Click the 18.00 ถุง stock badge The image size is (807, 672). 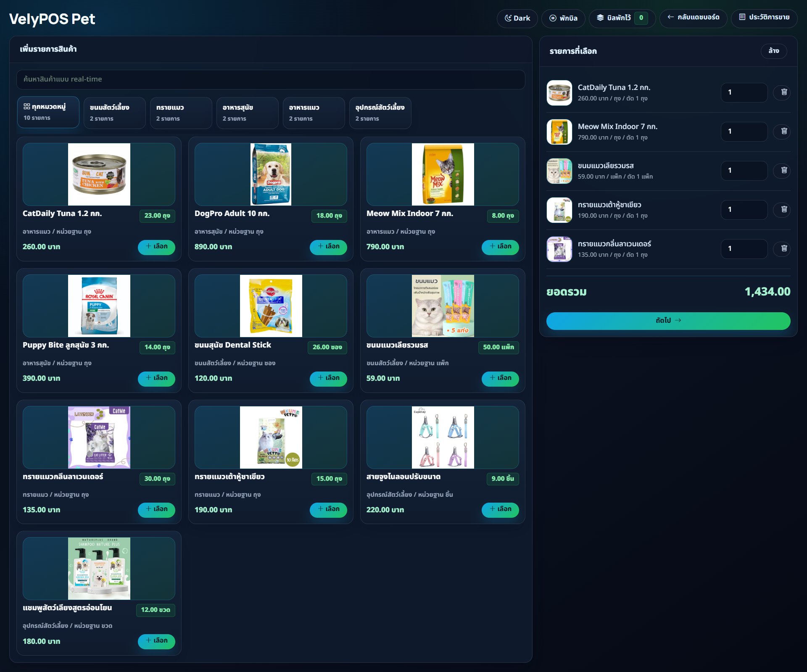pos(329,216)
